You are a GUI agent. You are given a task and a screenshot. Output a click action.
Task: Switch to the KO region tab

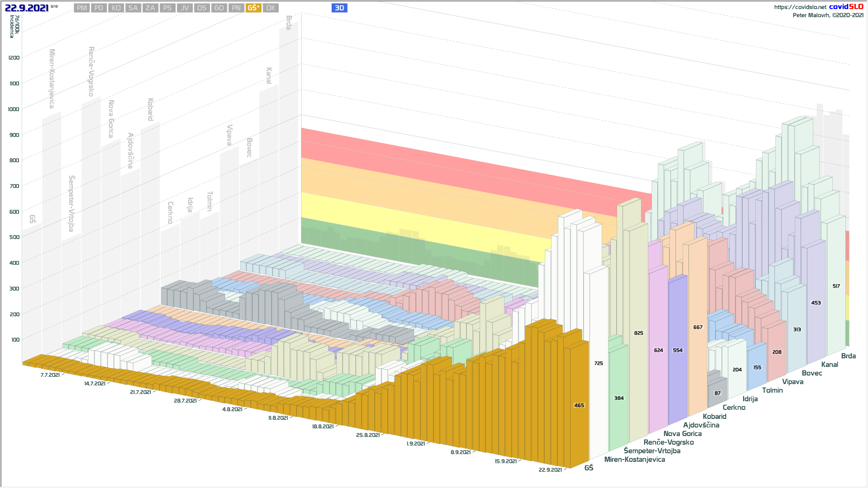(116, 8)
